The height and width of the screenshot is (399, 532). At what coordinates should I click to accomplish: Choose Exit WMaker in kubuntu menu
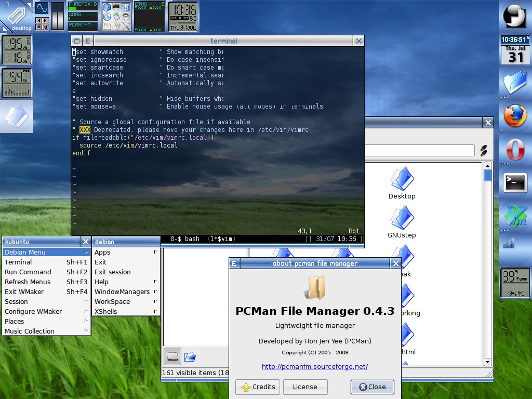[x=46, y=291]
